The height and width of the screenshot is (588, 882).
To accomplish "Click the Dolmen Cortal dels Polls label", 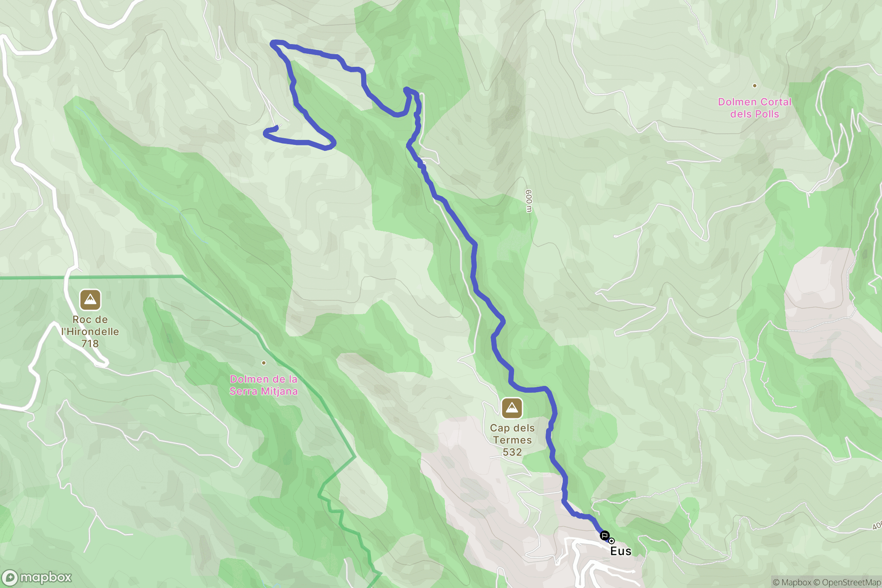I will click(755, 108).
